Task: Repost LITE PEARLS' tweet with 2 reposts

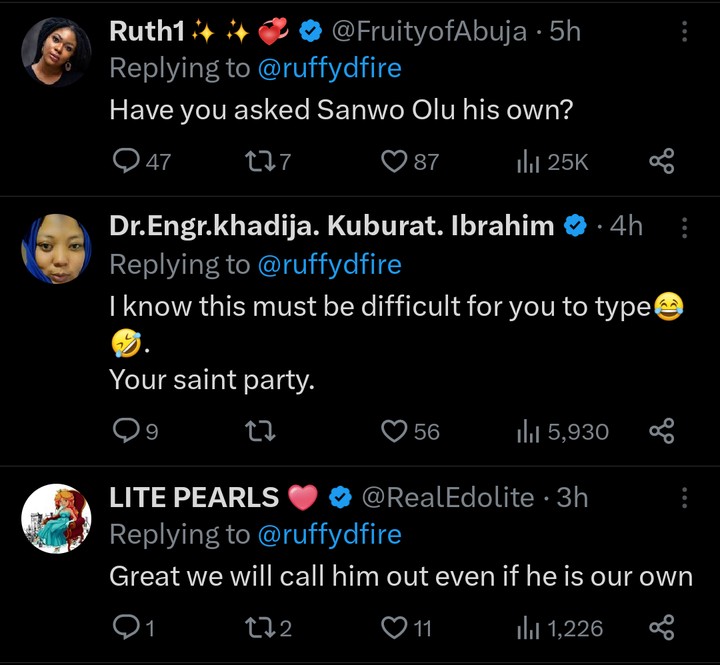Action: coord(255,628)
